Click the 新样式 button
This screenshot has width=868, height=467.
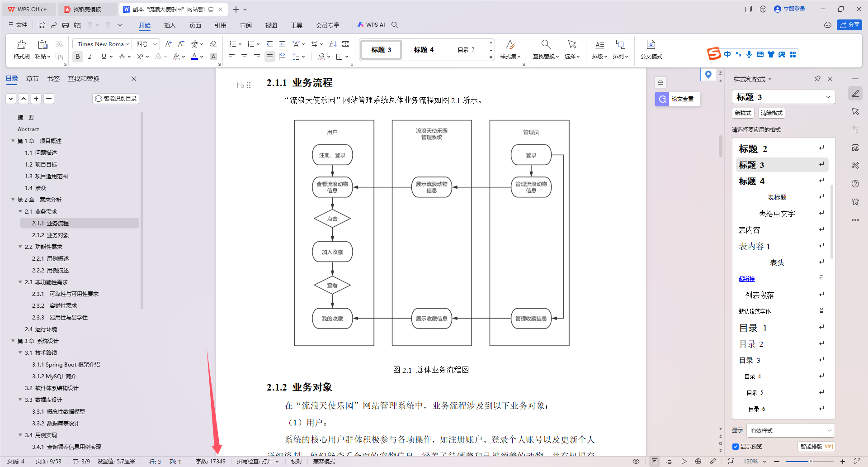pyautogui.click(x=743, y=113)
